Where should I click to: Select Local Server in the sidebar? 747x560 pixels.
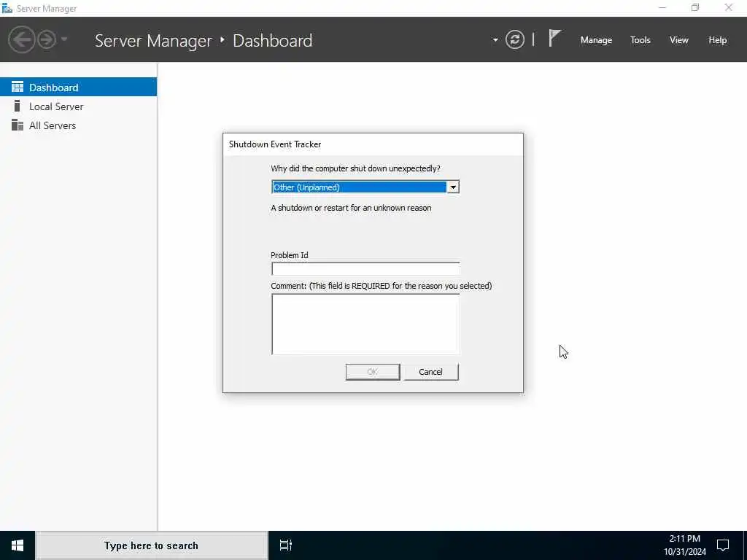click(x=78, y=106)
